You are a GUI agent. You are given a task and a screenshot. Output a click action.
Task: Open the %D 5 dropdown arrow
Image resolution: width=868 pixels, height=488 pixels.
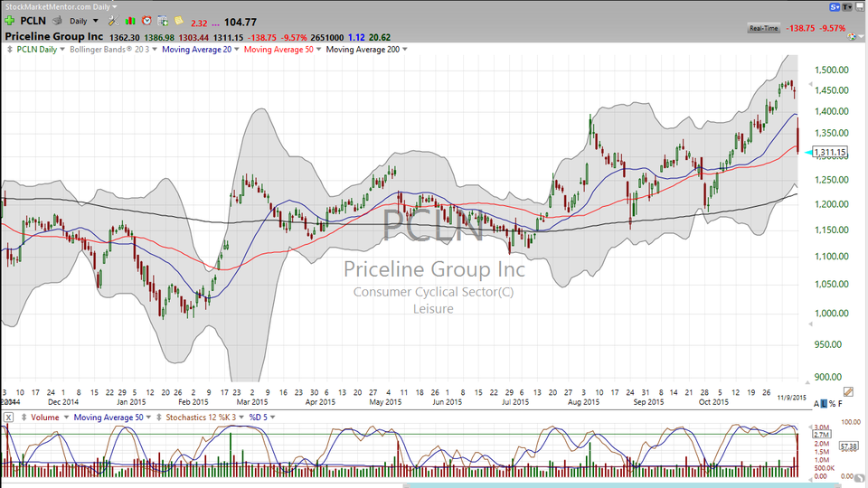272,418
